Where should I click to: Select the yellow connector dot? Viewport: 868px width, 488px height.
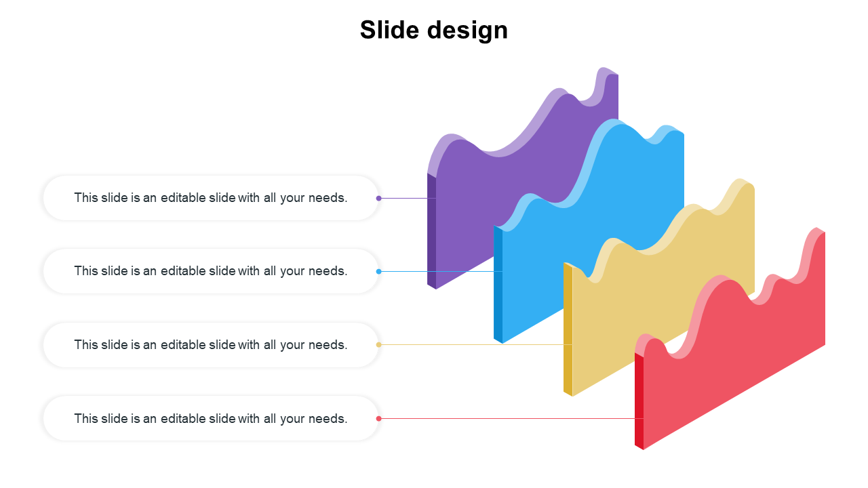[x=379, y=344]
